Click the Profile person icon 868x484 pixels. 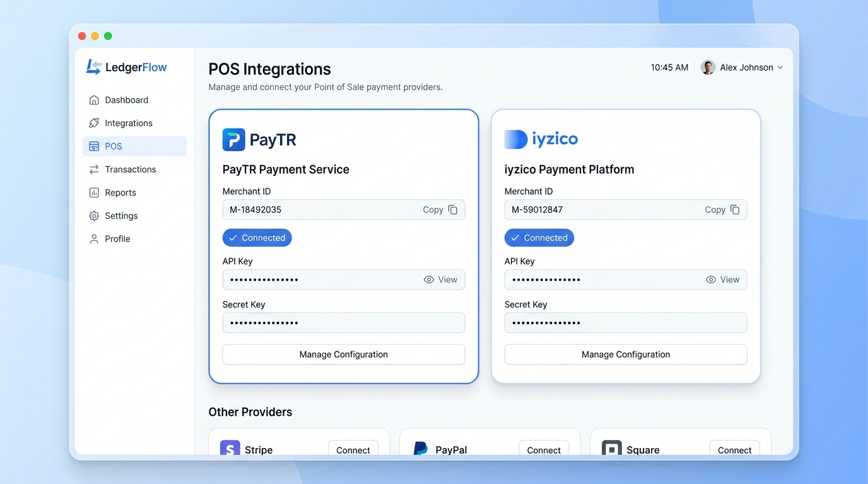point(94,239)
